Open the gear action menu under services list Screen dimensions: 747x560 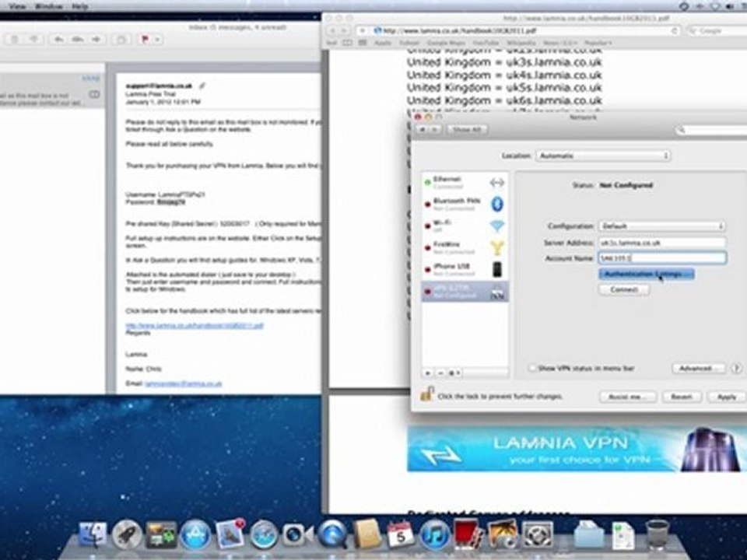click(454, 373)
